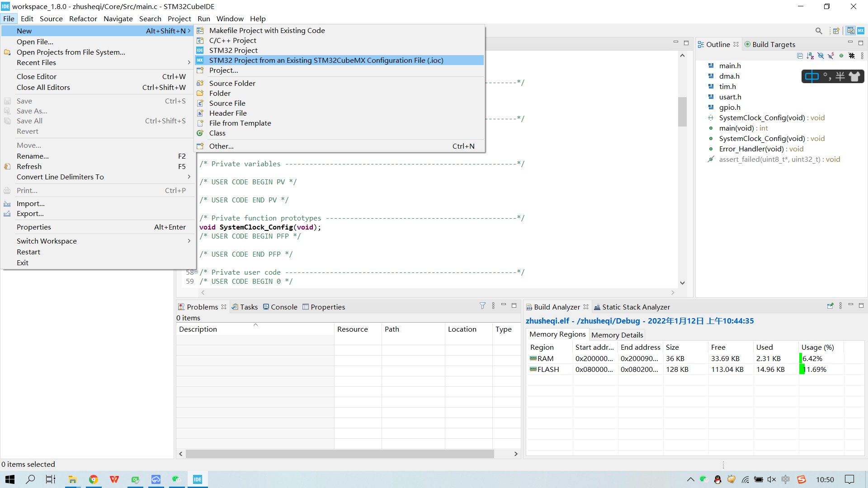
Task: Select STM32 Project from Existing .ioc file
Action: pos(325,61)
